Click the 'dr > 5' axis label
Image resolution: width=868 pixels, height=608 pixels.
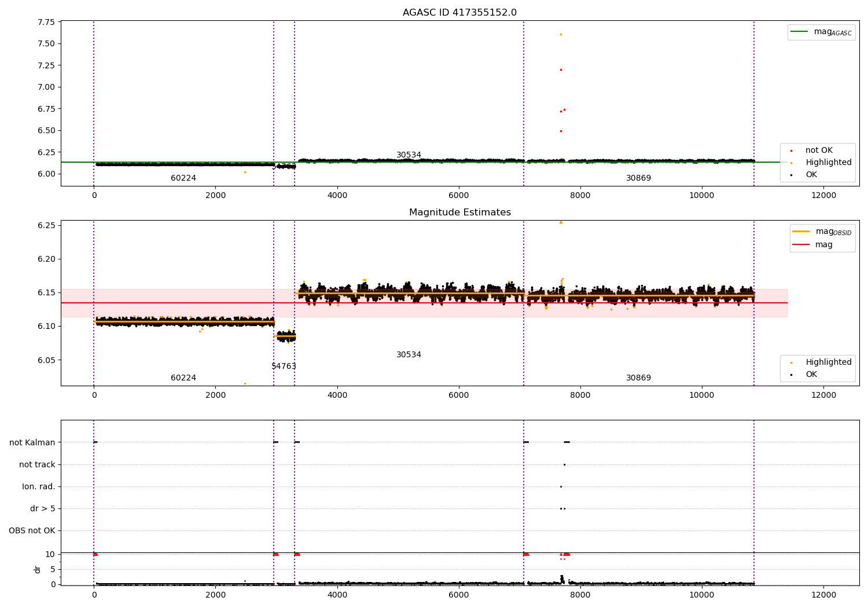coord(43,509)
